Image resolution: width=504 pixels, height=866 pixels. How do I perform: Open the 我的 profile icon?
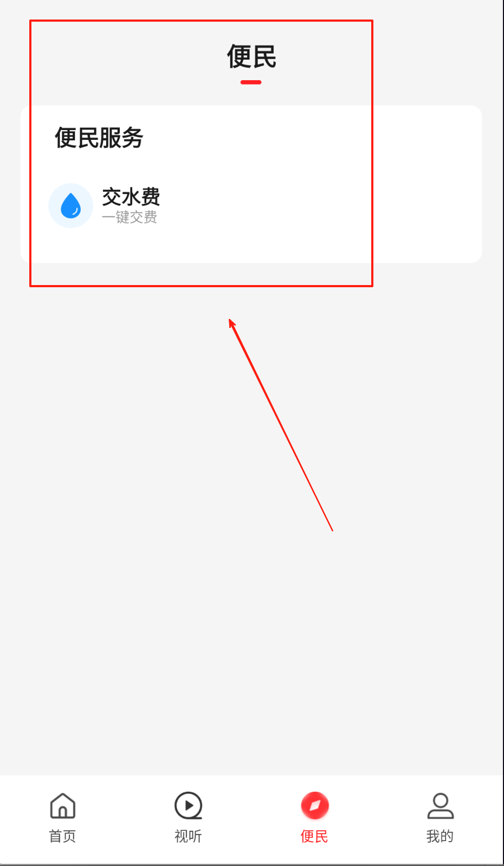pyautogui.click(x=441, y=806)
